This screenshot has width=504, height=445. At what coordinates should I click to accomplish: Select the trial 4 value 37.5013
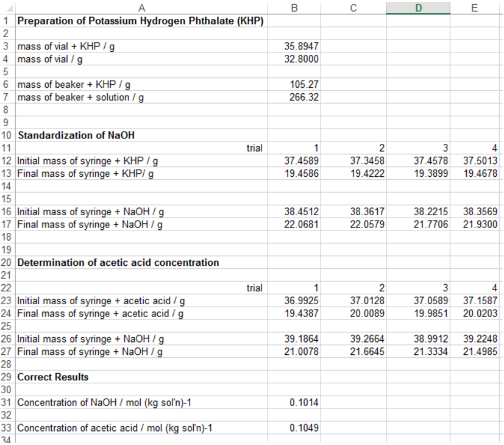476,160
